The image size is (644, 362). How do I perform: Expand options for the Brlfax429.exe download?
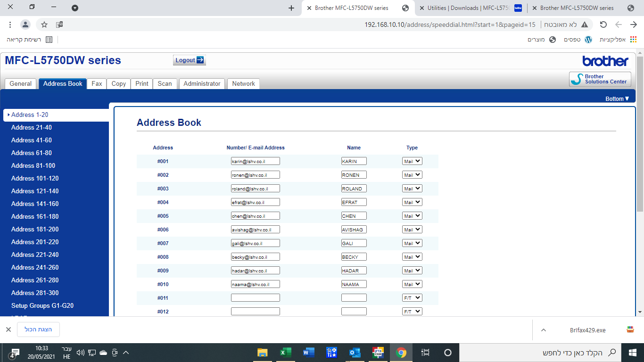(x=544, y=330)
